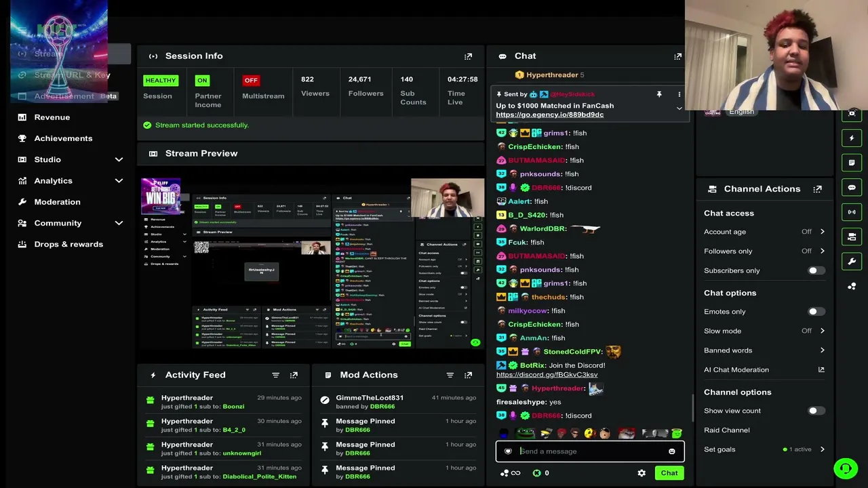Open Revenue in sidebar
This screenshot has height=488, width=868.
52,117
